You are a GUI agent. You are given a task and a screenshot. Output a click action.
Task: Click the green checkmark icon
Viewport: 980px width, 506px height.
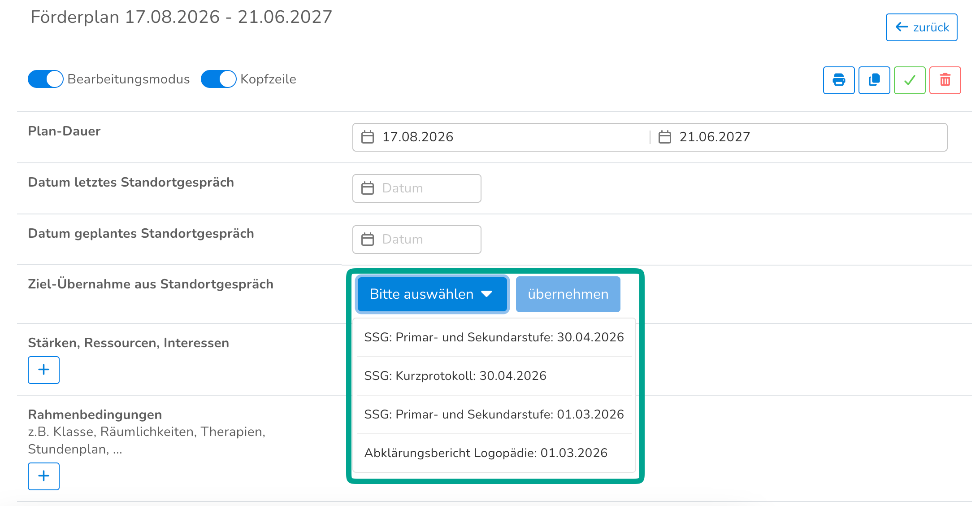tap(909, 80)
